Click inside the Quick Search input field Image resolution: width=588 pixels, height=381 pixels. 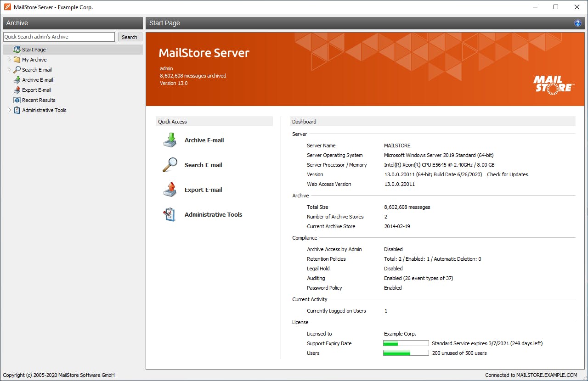tap(59, 36)
